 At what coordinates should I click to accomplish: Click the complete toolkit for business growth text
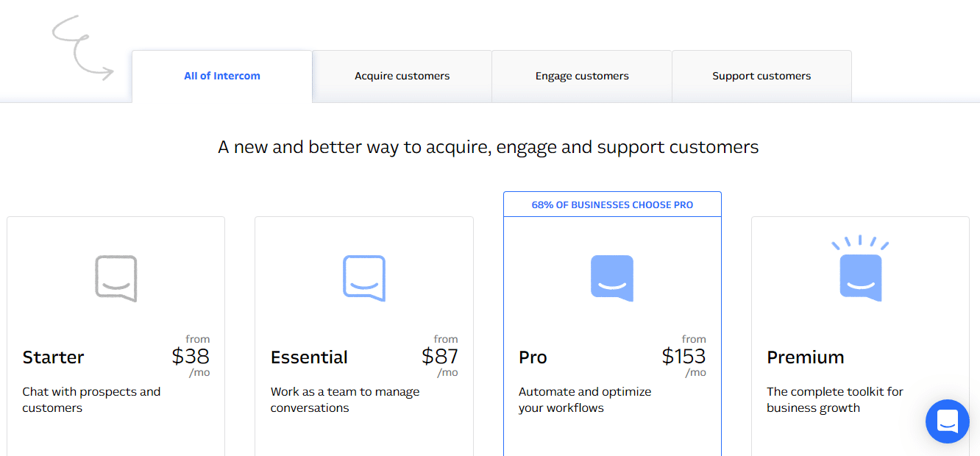pyautogui.click(x=835, y=399)
